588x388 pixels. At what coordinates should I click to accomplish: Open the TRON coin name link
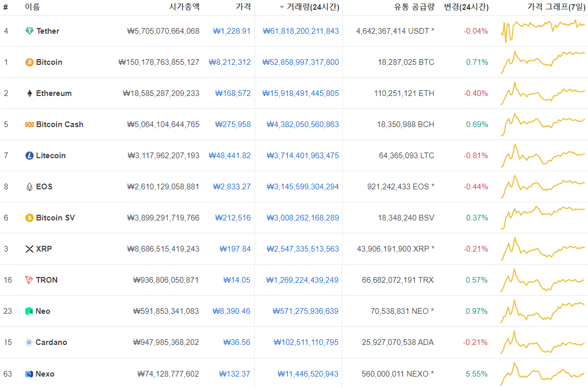click(x=47, y=280)
